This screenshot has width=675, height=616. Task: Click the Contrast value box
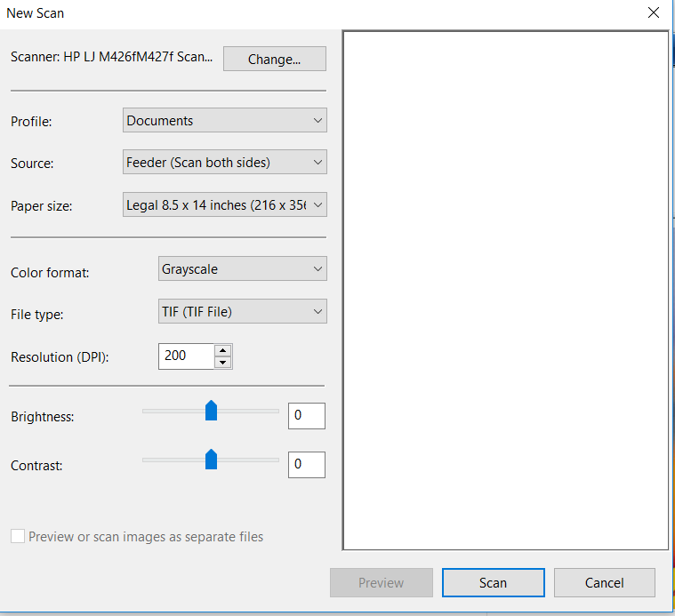(307, 465)
